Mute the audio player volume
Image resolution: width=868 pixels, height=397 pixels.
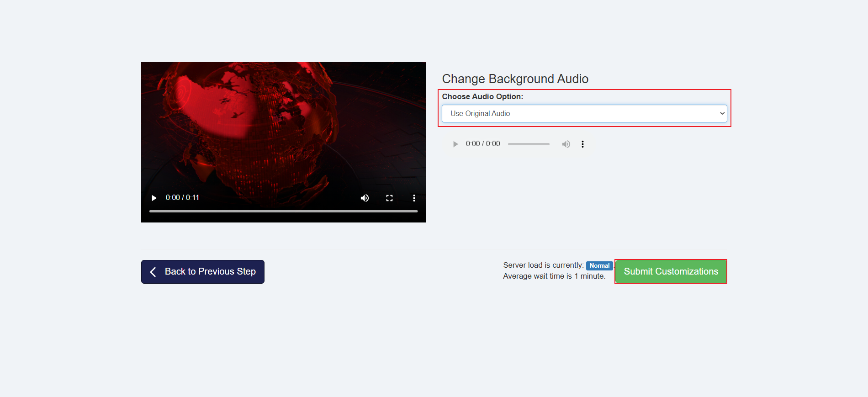tap(566, 144)
